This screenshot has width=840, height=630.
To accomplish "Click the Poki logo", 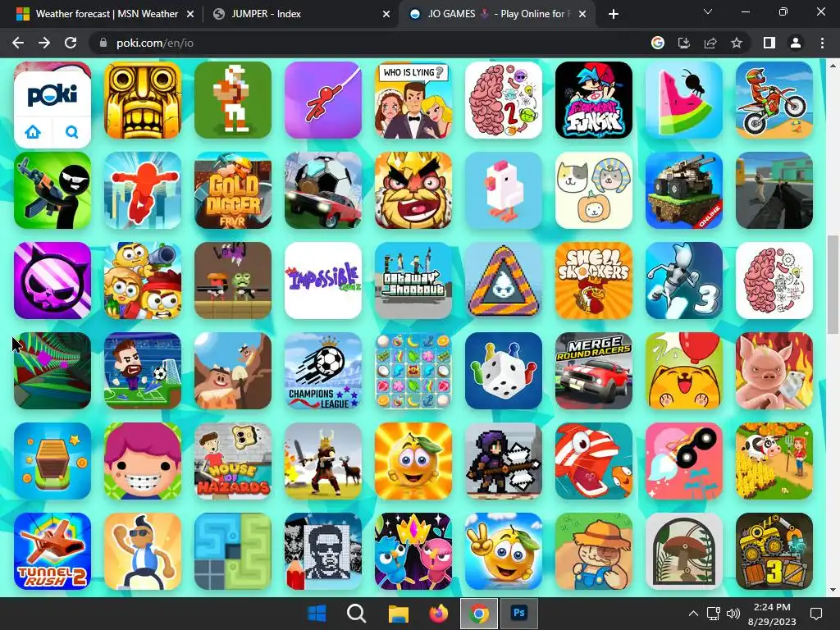I will tap(52, 95).
